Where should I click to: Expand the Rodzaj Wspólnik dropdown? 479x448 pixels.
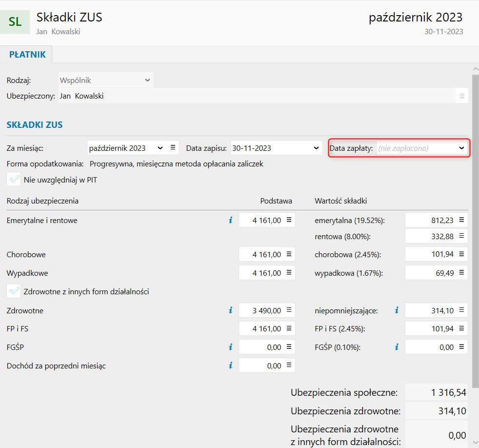point(147,80)
